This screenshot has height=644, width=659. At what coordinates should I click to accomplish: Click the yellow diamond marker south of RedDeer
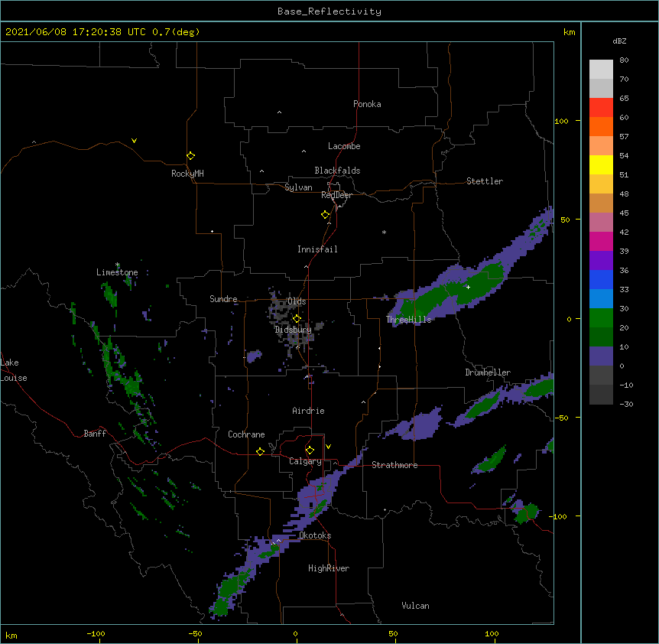pos(325,215)
